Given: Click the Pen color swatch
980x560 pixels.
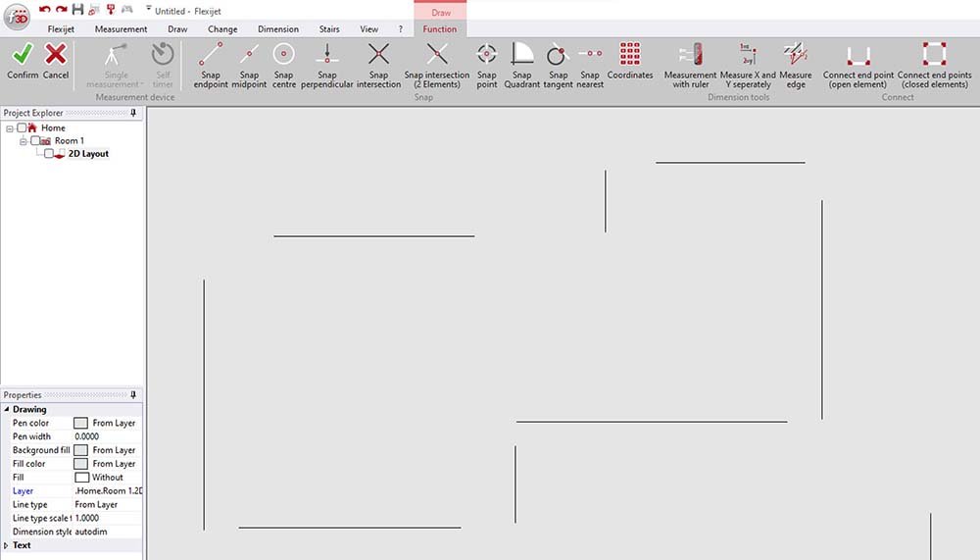Looking at the screenshot, I should pos(80,423).
